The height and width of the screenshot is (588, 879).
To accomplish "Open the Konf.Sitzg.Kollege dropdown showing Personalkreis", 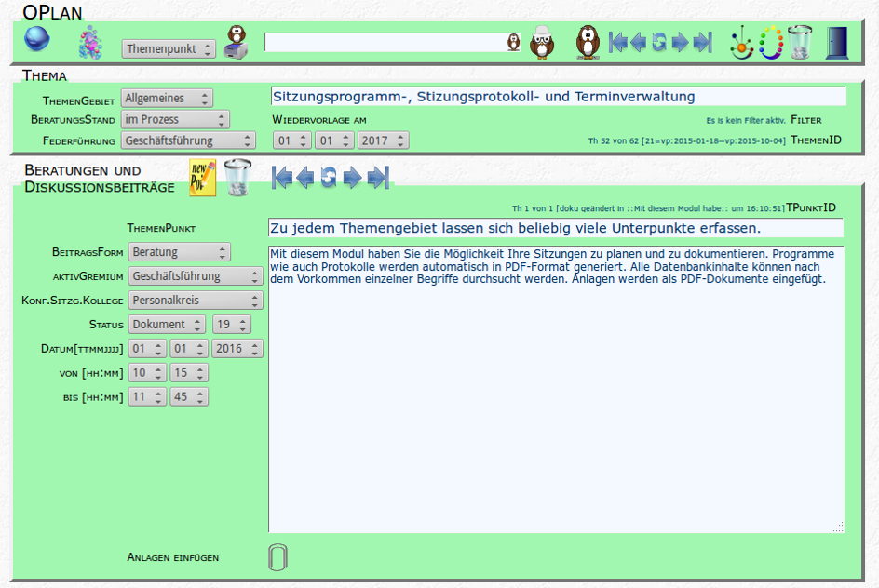I will tap(196, 301).
